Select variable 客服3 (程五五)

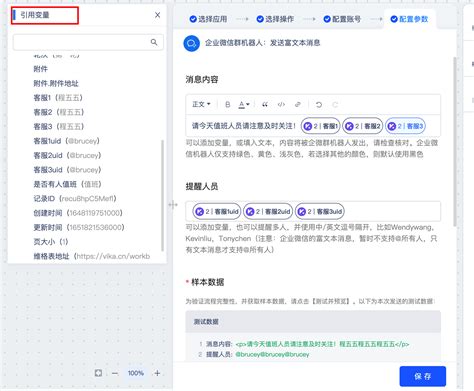pos(59,127)
